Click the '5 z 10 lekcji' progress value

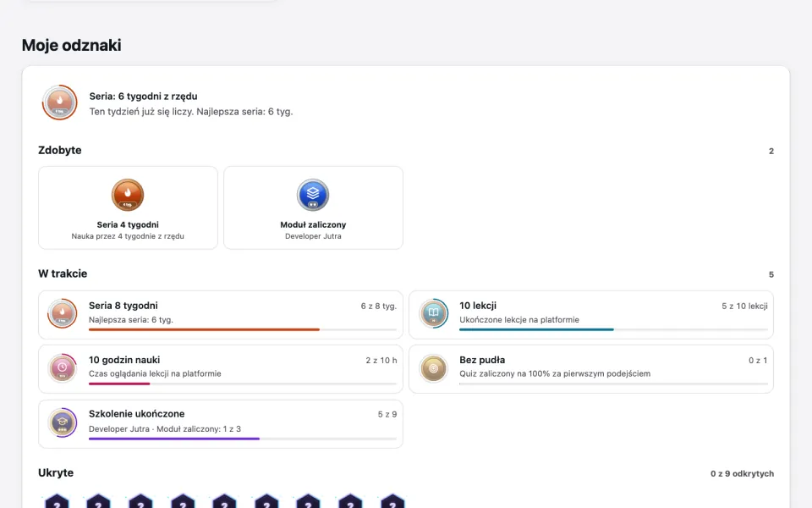(744, 306)
